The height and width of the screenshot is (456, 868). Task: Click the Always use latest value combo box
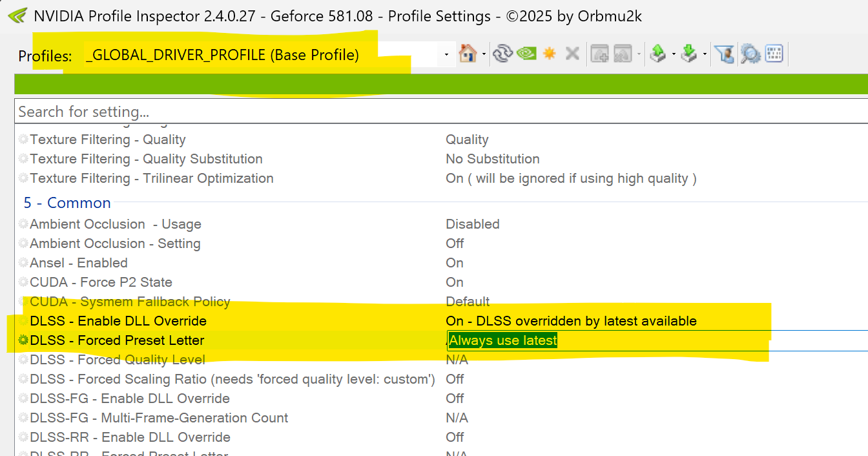pos(657,340)
